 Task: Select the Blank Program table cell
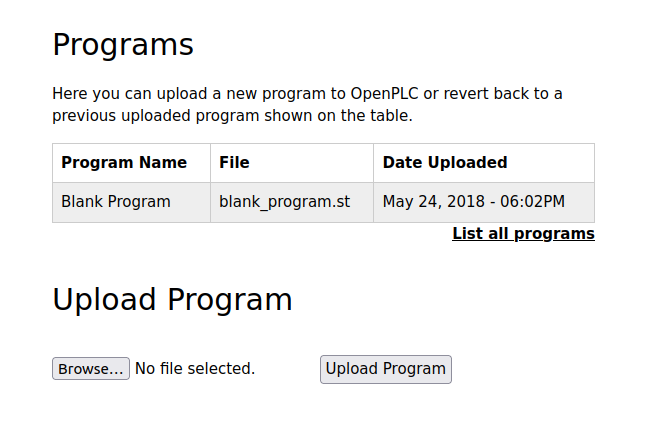click(x=116, y=202)
